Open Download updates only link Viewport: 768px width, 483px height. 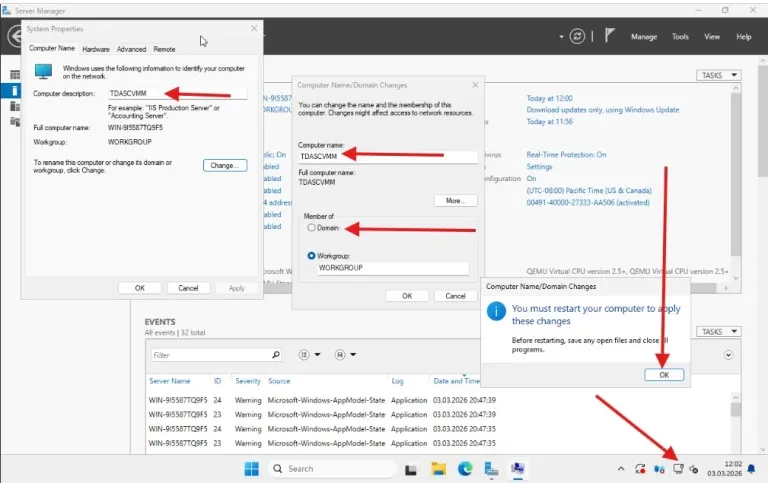(602, 110)
